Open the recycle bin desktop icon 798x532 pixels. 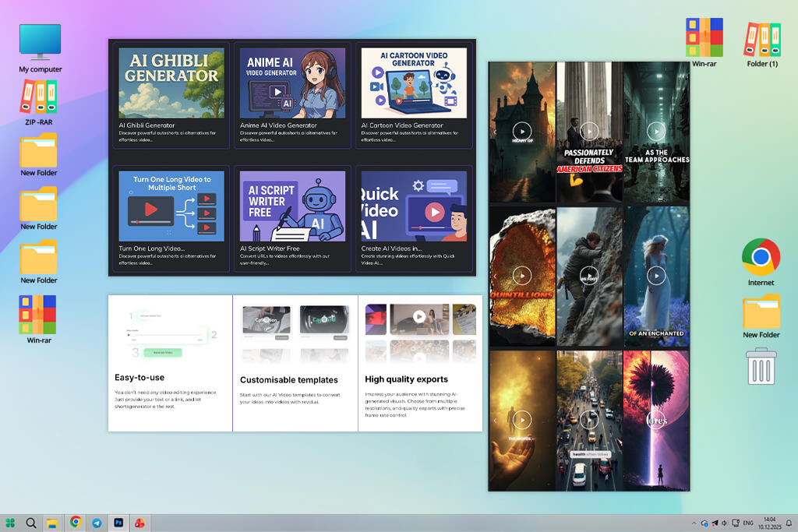coord(761,366)
